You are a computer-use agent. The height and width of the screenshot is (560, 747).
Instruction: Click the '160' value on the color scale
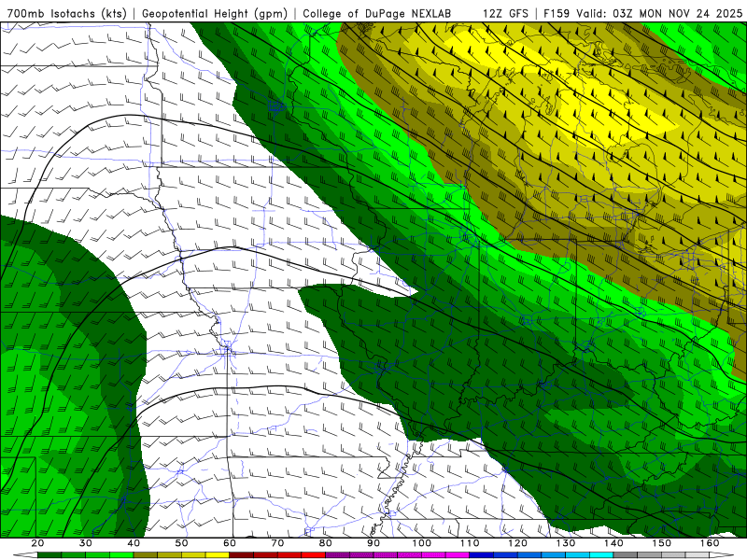click(x=710, y=543)
